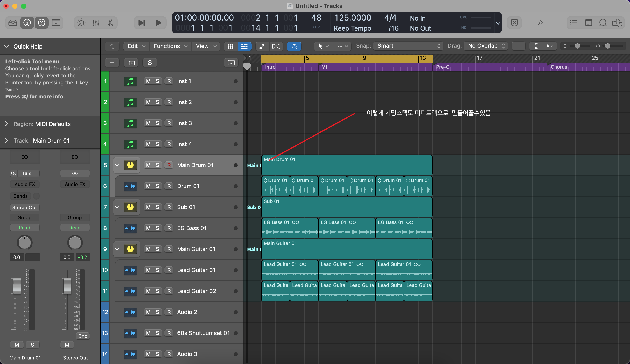Add a new track with plus button
Screen dimensions: 630x364
(112, 63)
